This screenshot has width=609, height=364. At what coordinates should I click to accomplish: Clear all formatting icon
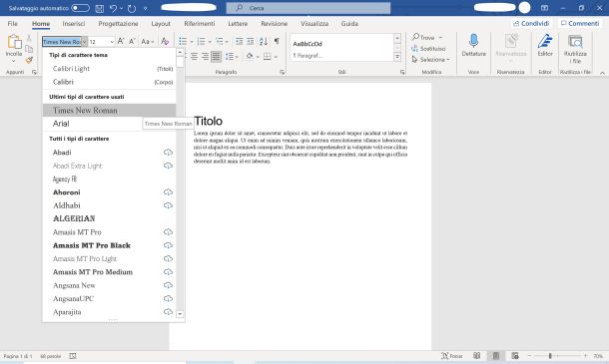click(x=165, y=41)
